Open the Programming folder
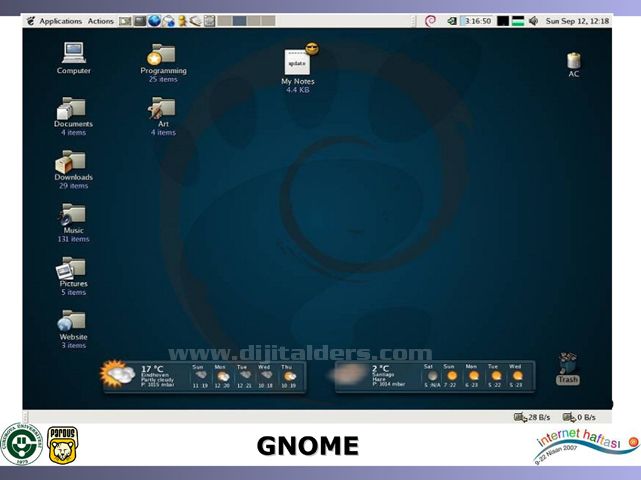Image resolution: width=641 pixels, height=480 pixels. pos(162,55)
